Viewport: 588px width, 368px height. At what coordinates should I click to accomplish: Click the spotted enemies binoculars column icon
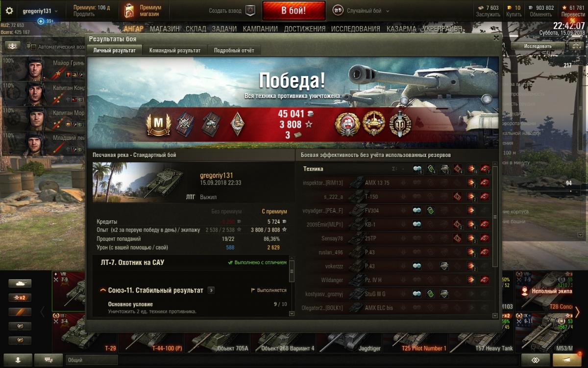(x=417, y=169)
